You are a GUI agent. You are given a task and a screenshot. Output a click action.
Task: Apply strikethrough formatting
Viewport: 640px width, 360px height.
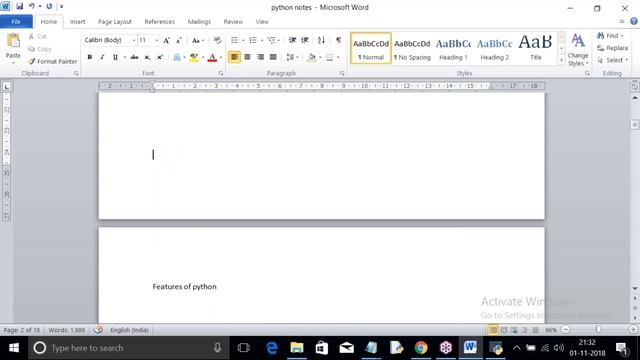point(134,57)
